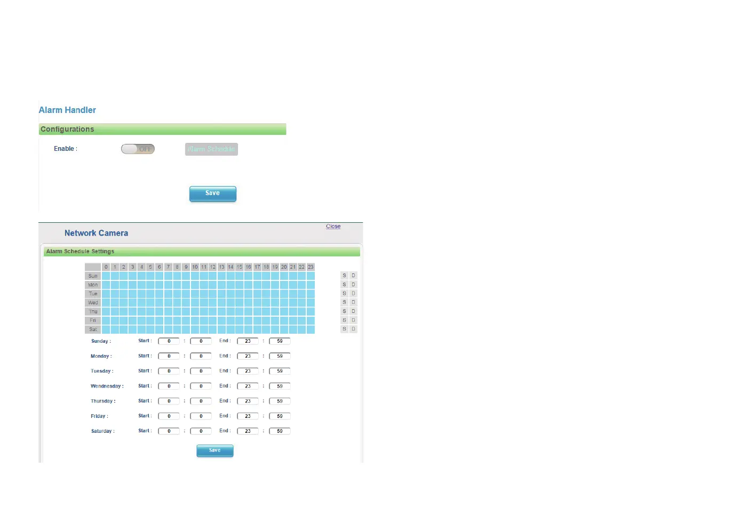
Task: Click the S button for Mon row
Action: pyautogui.click(x=344, y=285)
